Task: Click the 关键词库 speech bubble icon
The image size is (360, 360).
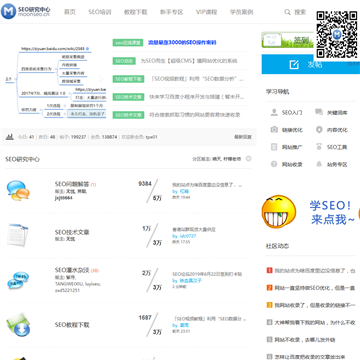Action: click(319, 112)
